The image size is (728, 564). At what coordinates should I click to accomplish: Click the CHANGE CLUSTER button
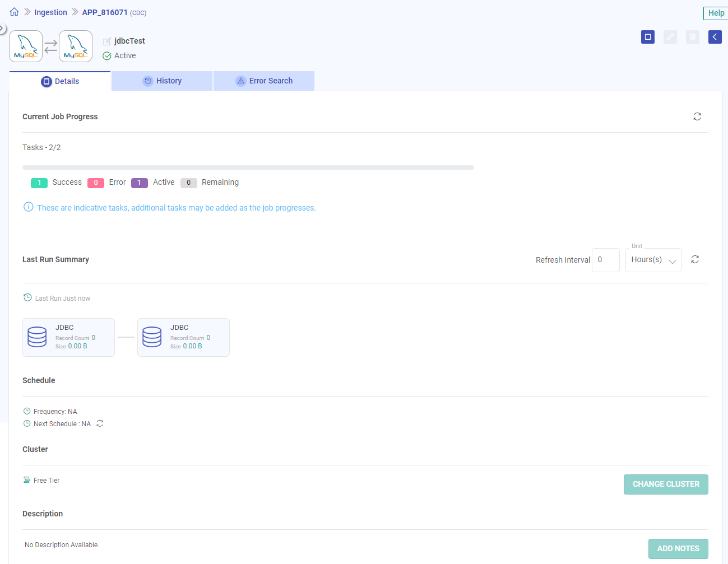point(665,484)
